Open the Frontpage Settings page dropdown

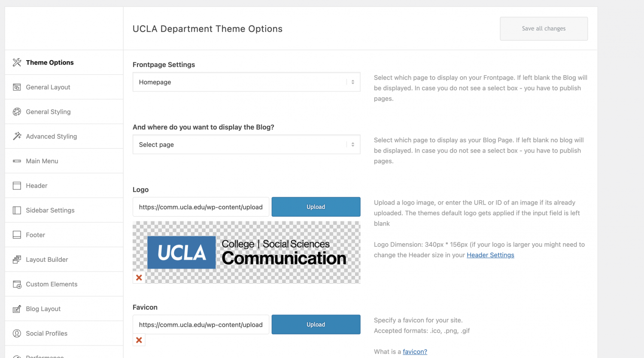(246, 82)
